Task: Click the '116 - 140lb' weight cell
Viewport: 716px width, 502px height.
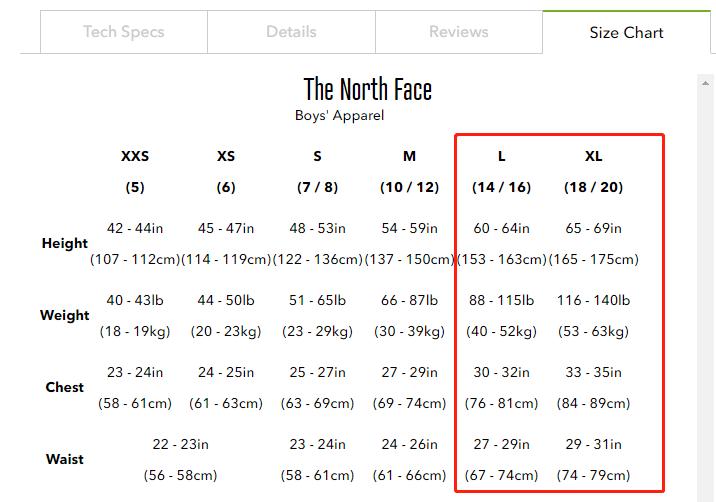Action: tap(594, 300)
